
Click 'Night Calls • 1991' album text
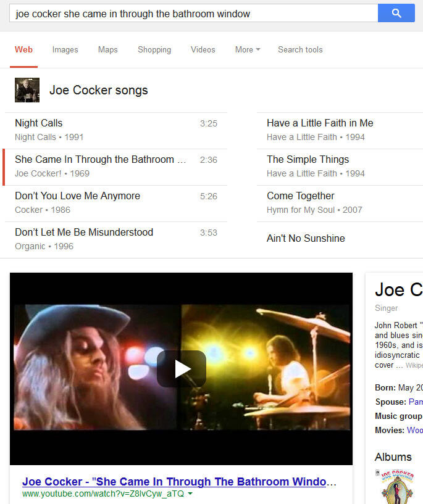pyautogui.click(x=49, y=137)
